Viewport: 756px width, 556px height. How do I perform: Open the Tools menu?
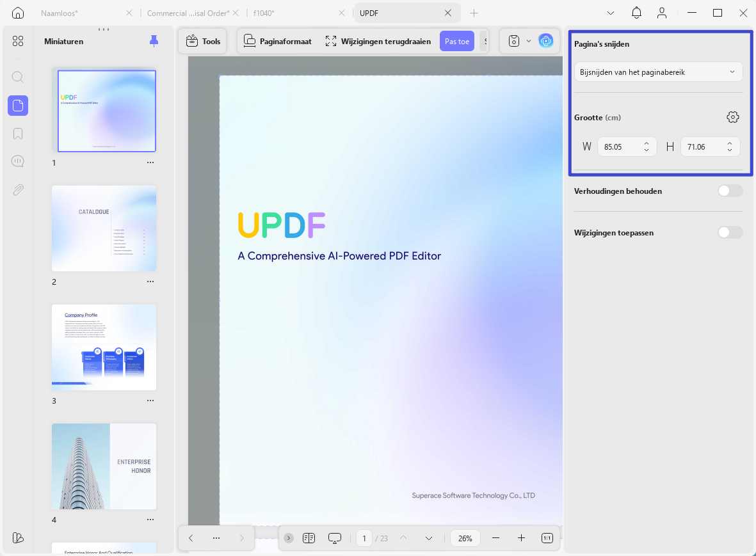point(203,42)
